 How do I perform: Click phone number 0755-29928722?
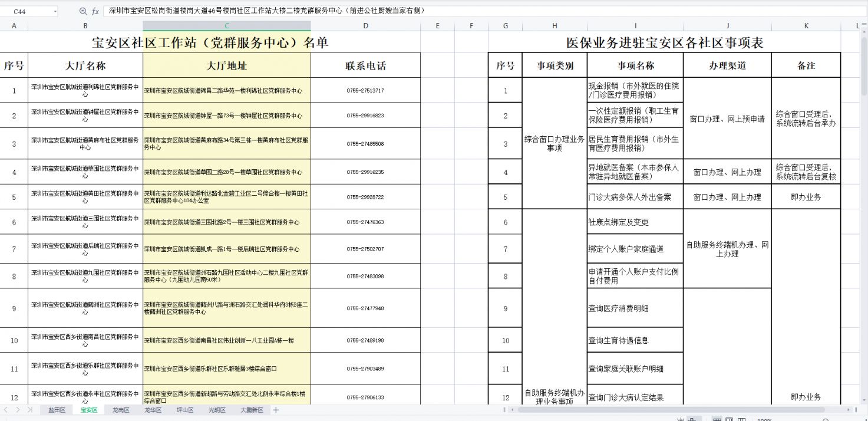pos(366,197)
